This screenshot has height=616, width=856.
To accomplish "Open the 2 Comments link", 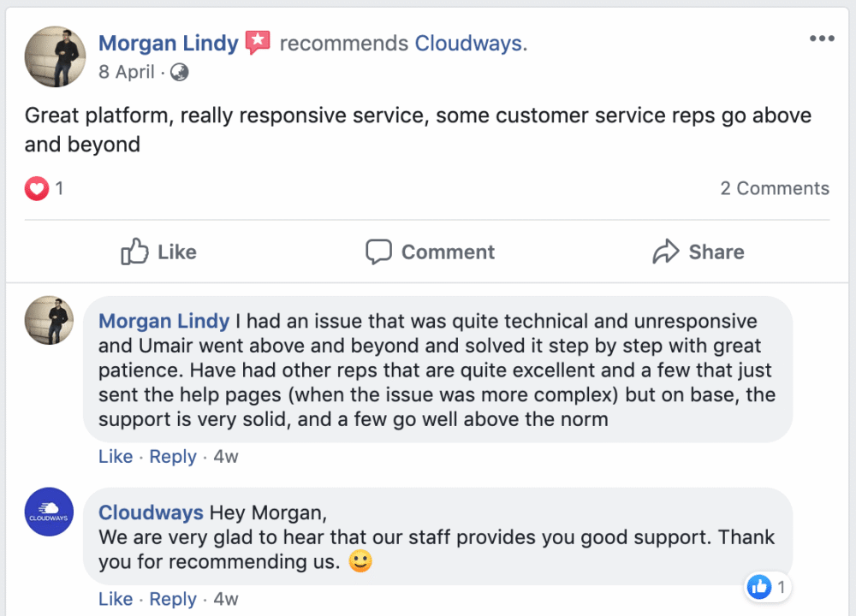I will pyautogui.click(x=775, y=188).
